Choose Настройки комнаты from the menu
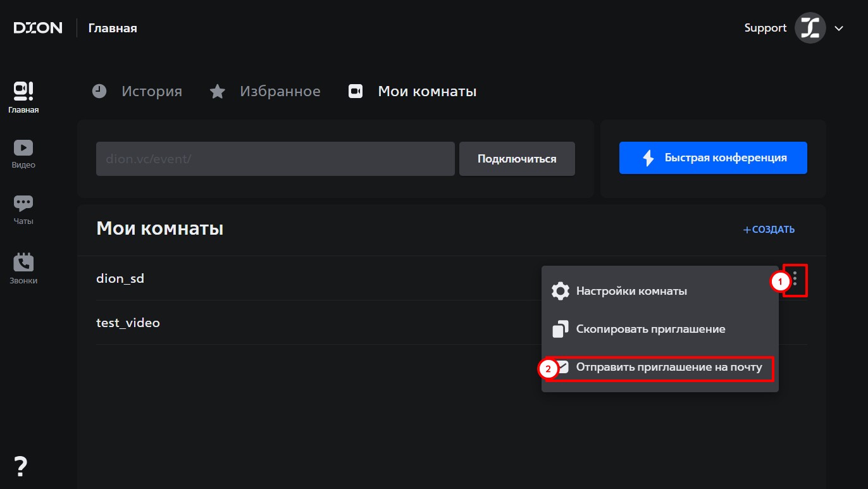Image resolution: width=868 pixels, height=489 pixels. pyautogui.click(x=660, y=291)
